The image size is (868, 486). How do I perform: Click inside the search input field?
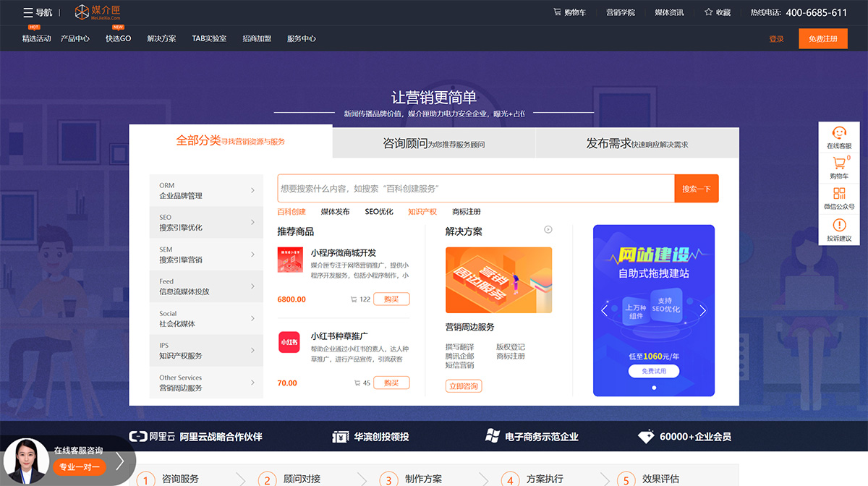[x=470, y=188]
